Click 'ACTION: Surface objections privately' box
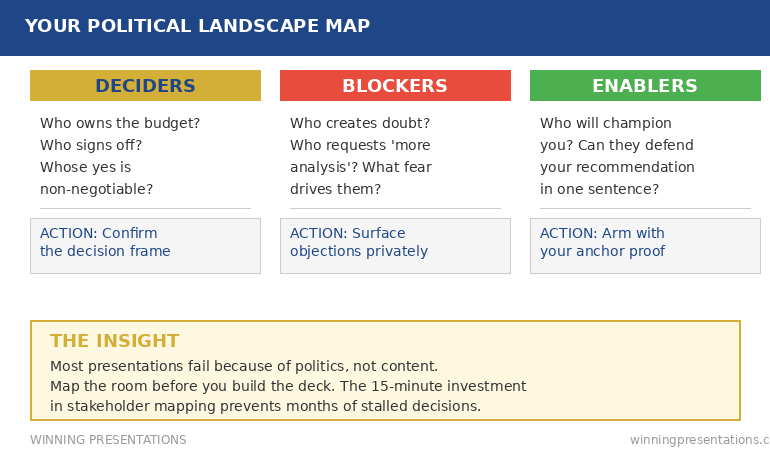This screenshot has width=770, height=450. (395, 245)
